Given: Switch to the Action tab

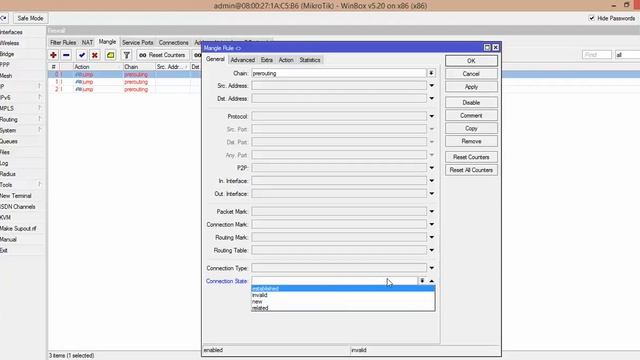Looking at the screenshot, I should [x=286, y=60].
